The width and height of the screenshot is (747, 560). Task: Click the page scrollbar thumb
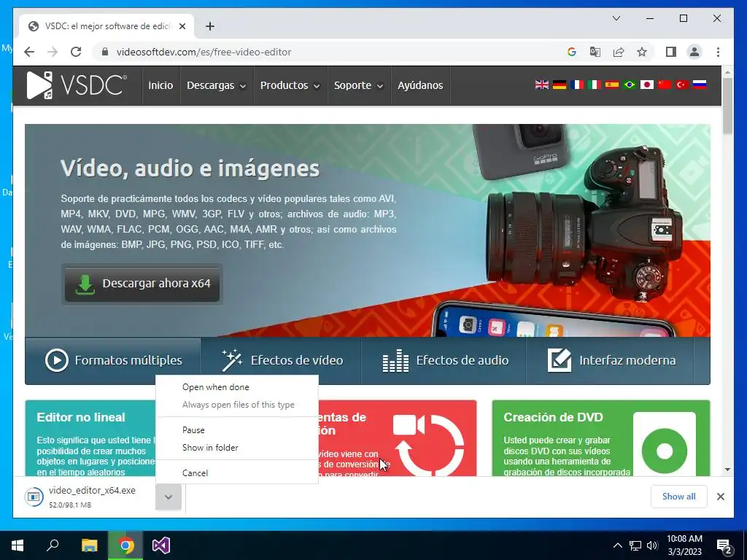pyautogui.click(x=727, y=105)
